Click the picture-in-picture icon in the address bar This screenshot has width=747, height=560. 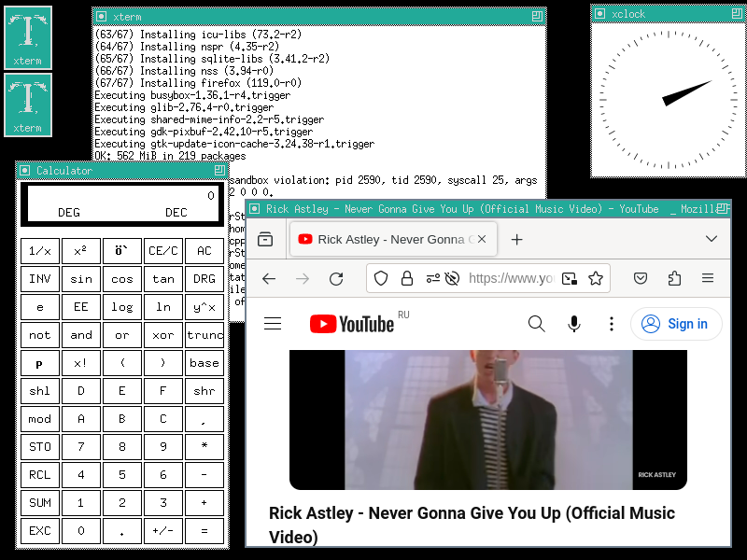click(x=570, y=278)
